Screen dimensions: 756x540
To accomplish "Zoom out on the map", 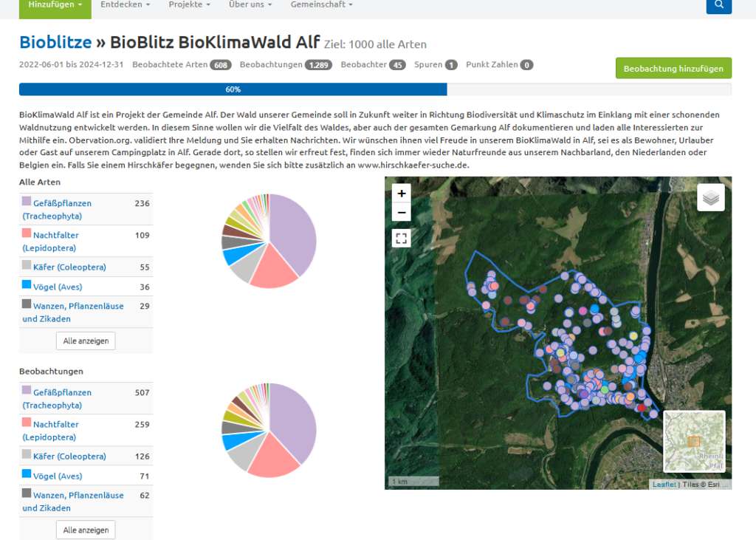I will coord(401,213).
